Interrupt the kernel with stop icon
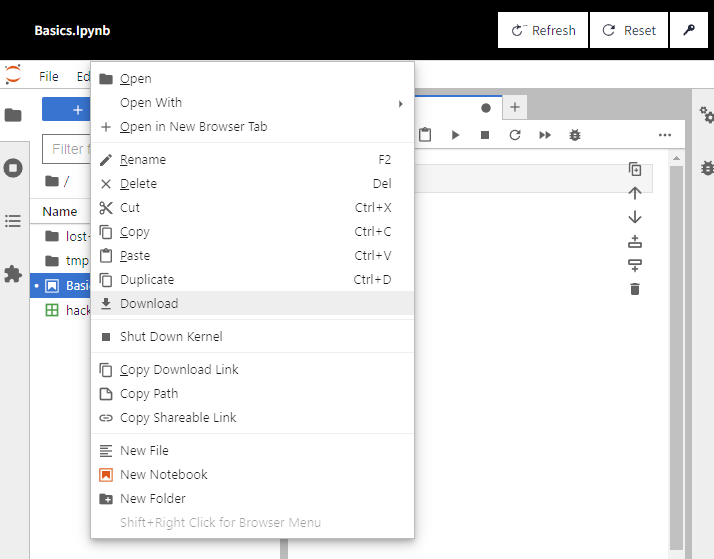This screenshot has width=714, height=559. point(485,135)
